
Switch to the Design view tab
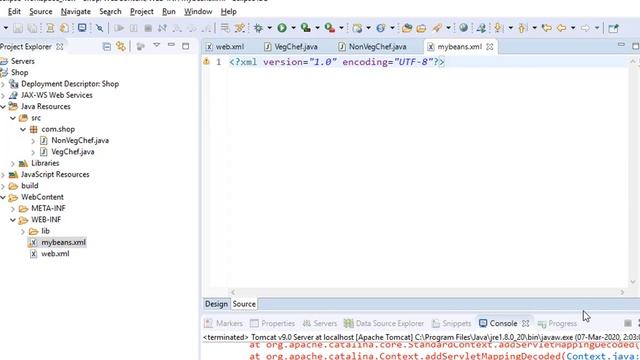point(216,304)
